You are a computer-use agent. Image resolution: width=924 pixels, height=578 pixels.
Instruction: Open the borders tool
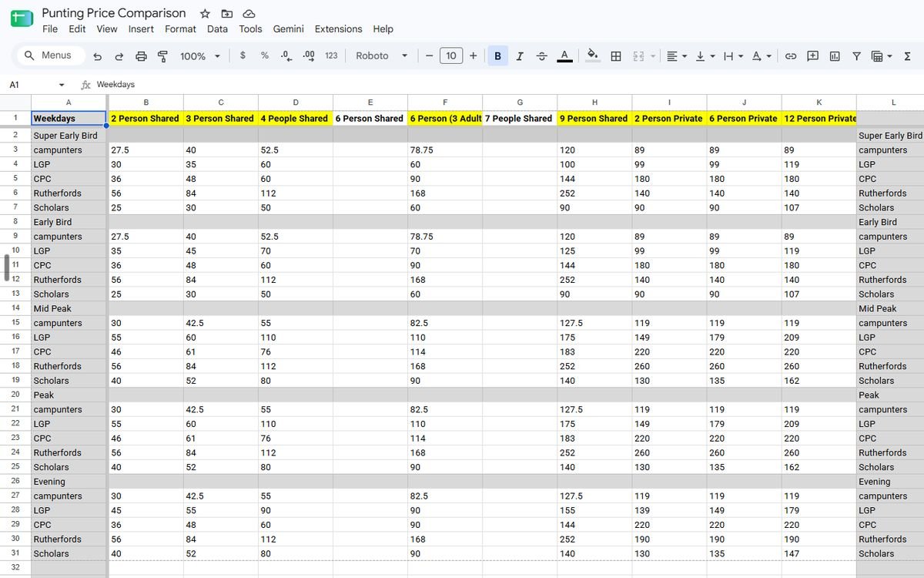click(x=616, y=56)
